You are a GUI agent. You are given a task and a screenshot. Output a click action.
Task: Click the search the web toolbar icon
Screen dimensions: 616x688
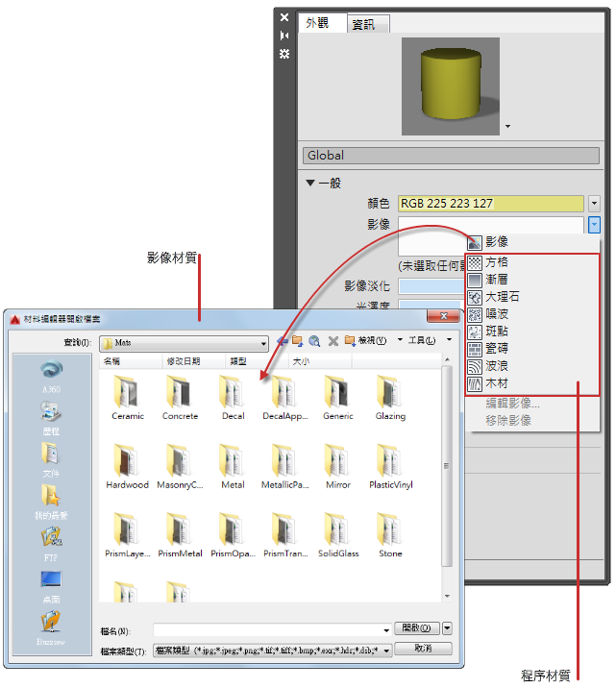[x=314, y=341]
